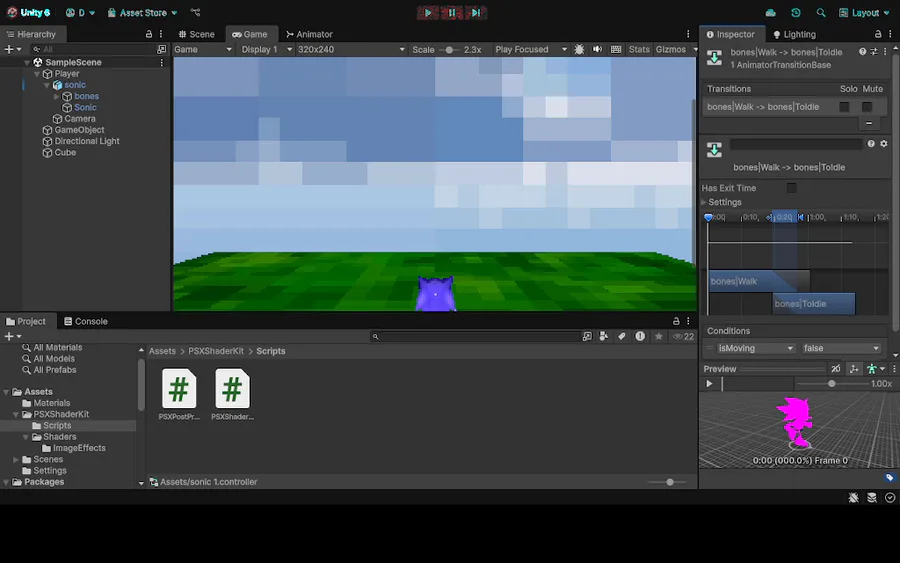
Task: Open the global search magnifier icon
Action: pos(821,13)
